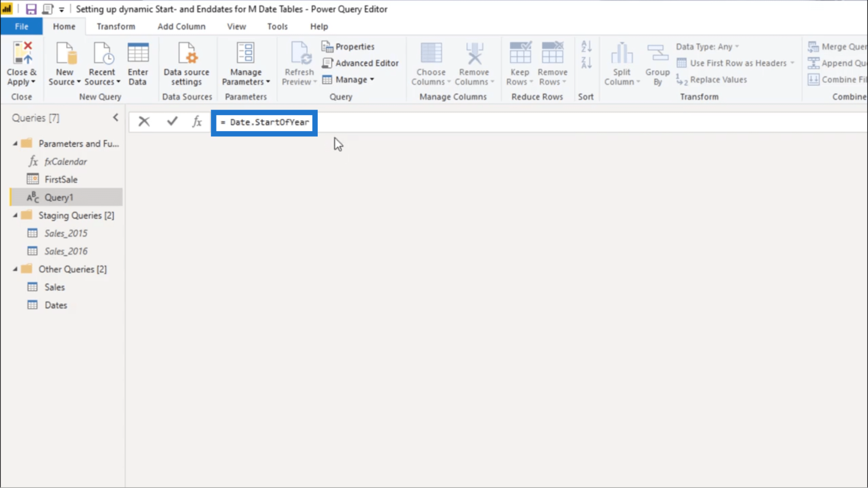Click the Merge Queries button

coord(837,46)
